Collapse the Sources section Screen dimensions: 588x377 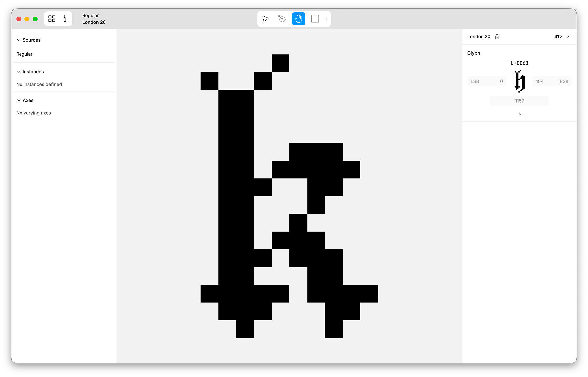pos(19,40)
